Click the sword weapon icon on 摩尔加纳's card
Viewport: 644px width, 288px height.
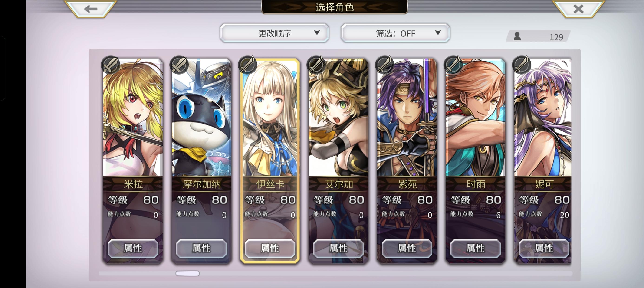click(179, 65)
